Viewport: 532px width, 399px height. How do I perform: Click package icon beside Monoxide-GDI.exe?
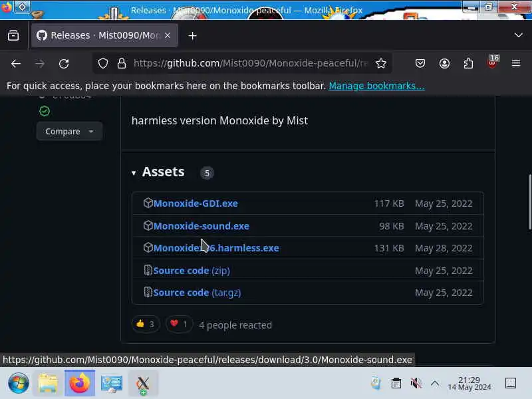click(148, 203)
